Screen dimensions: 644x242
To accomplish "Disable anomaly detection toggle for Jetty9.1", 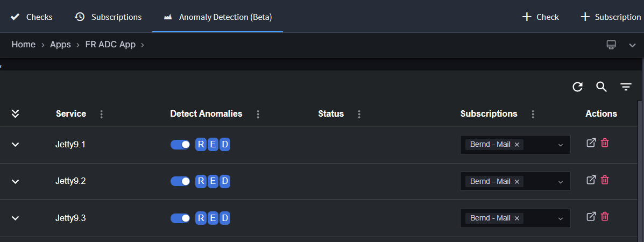I will point(180,145).
